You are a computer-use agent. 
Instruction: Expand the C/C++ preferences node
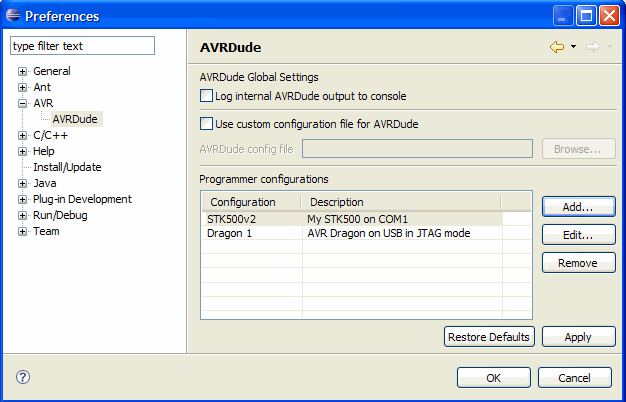pos(22,136)
